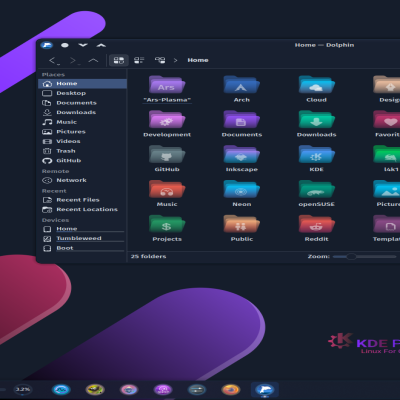Select the Favorites heart folder

point(387,124)
